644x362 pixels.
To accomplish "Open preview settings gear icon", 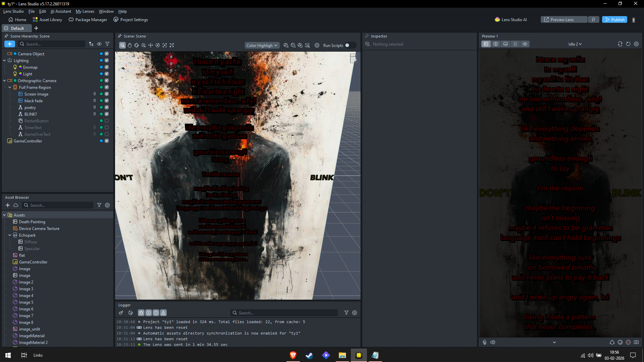I will point(636,44).
